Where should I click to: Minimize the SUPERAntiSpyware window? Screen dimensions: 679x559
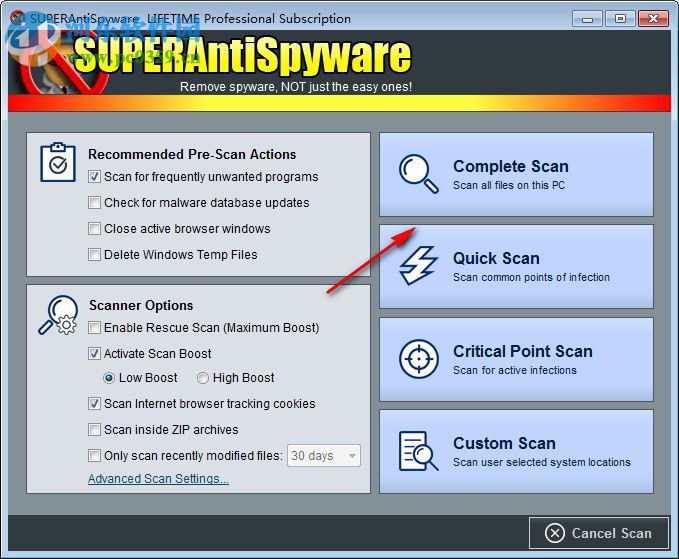pyautogui.click(x=587, y=19)
